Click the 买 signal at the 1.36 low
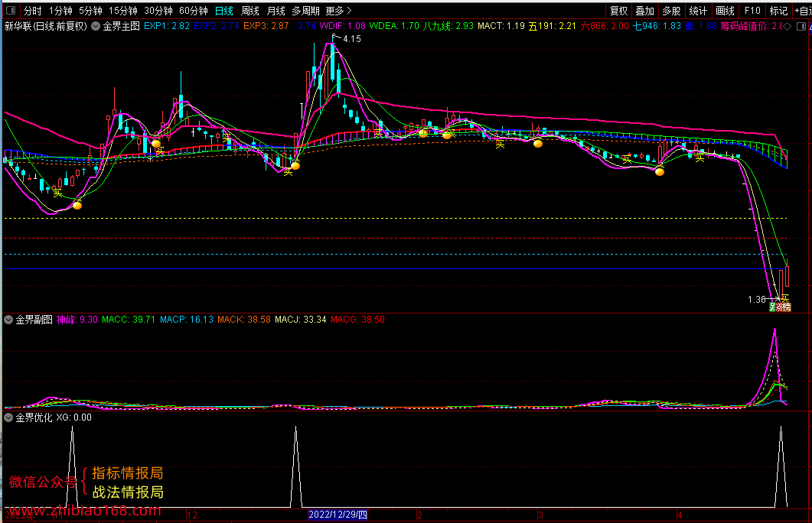This screenshot has width=812, height=523. 785,298
